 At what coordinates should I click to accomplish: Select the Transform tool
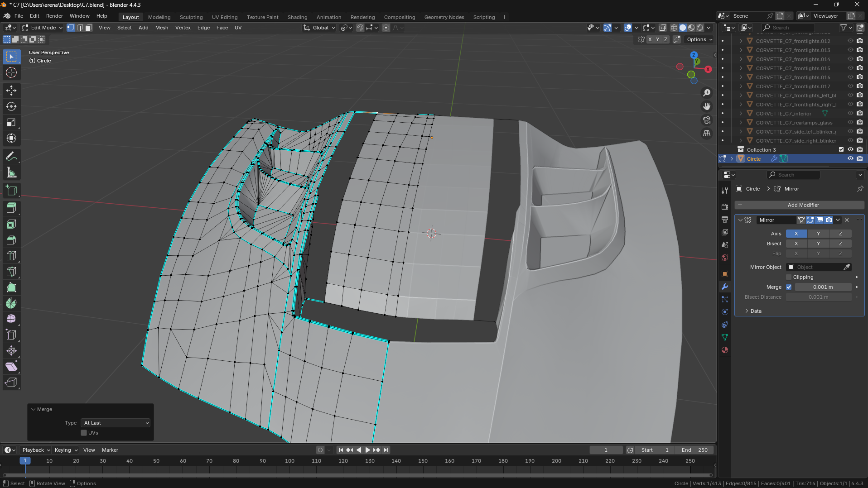click(11, 138)
